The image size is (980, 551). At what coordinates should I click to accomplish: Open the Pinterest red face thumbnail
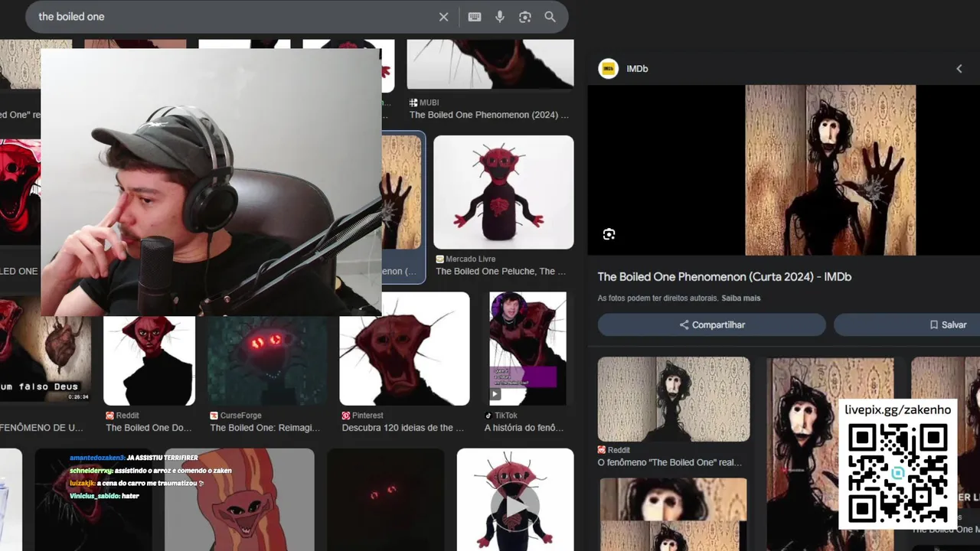(x=404, y=349)
